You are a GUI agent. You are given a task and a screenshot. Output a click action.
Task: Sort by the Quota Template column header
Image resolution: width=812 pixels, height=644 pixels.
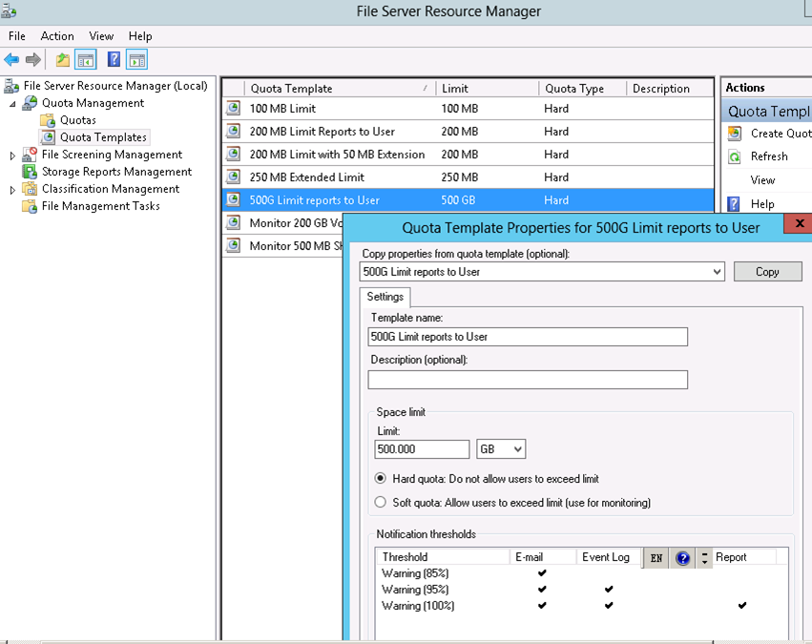click(339, 89)
